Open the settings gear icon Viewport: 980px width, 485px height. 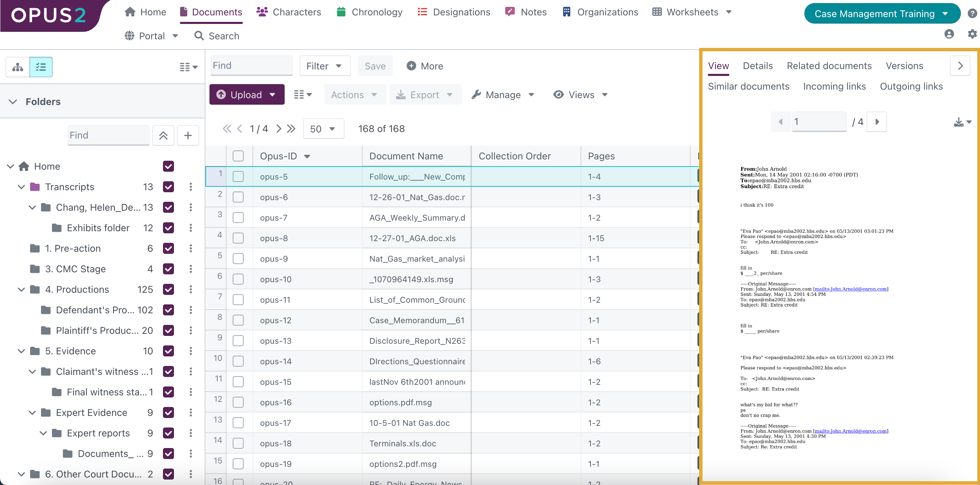pos(972,34)
